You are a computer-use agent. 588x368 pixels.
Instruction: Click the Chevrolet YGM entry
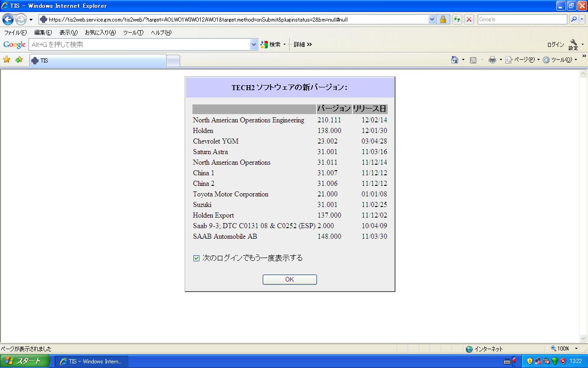tap(215, 141)
